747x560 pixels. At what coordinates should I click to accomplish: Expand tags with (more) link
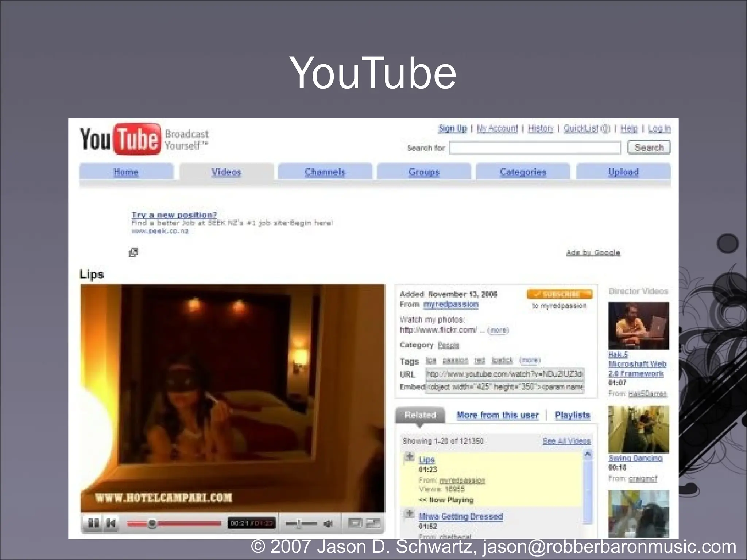tap(530, 361)
